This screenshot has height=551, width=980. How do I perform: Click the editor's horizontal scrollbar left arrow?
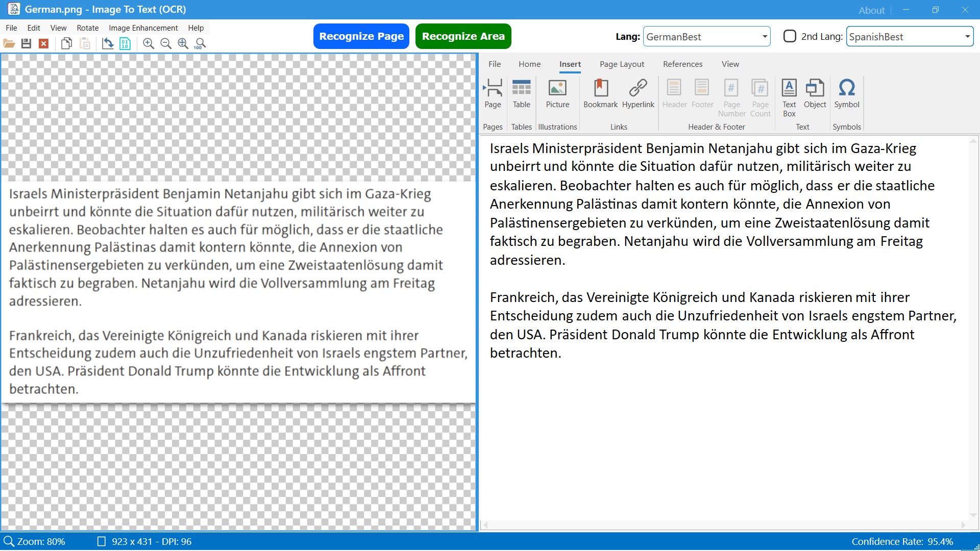point(485,524)
